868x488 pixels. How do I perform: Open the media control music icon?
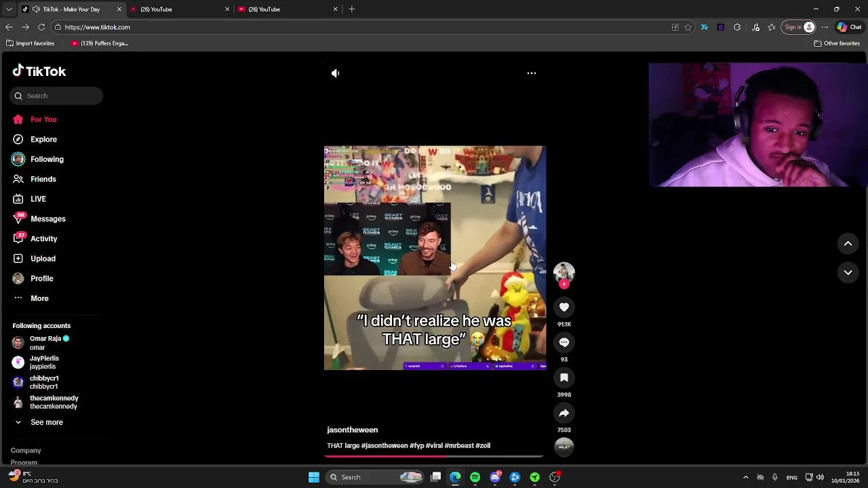[x=756, y=27]
